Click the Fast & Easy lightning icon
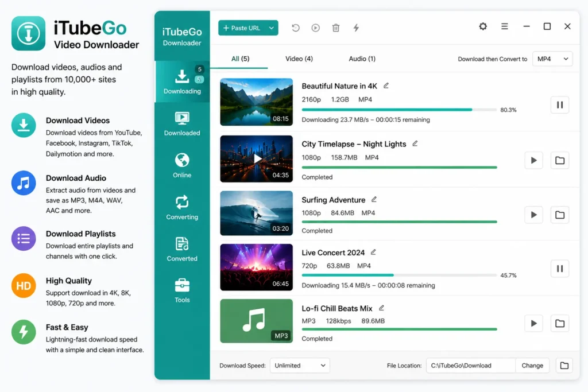This screenshot has width=588, height=392. coord(24,332)
